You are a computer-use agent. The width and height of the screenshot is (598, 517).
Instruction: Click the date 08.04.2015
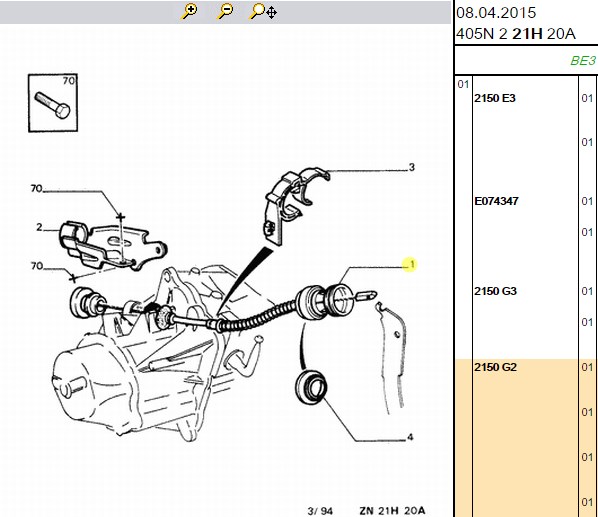coord(496,13)
